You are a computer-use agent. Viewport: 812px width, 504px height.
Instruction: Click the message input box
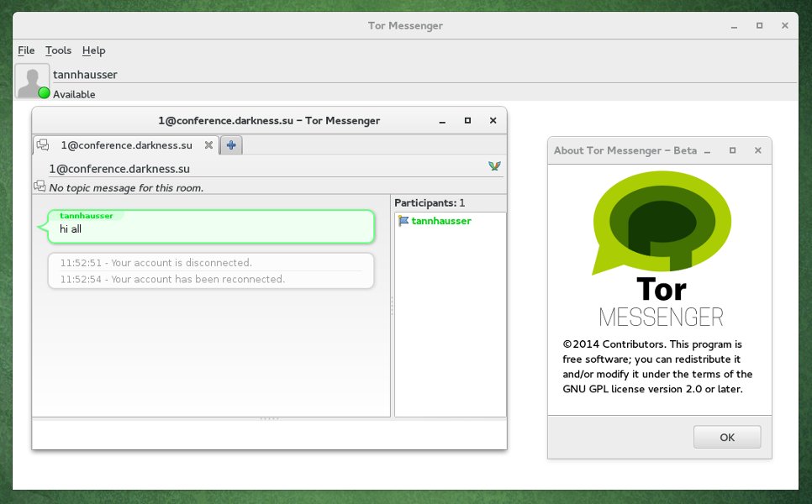coord(269,434)
